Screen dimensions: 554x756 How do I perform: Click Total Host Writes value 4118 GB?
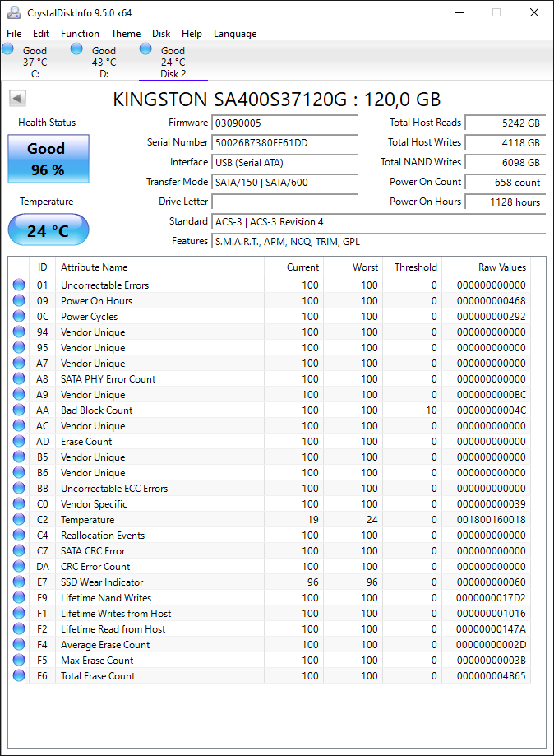click(506, 142)
